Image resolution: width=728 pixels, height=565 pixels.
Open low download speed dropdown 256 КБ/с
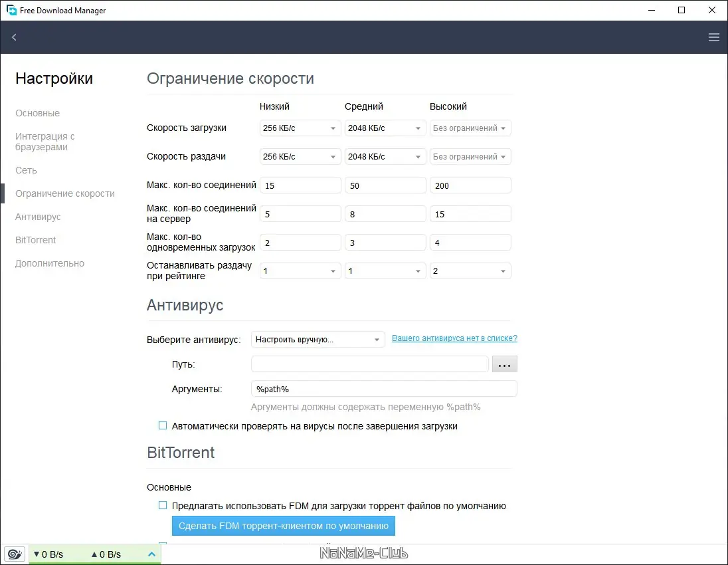pos(300,128)
